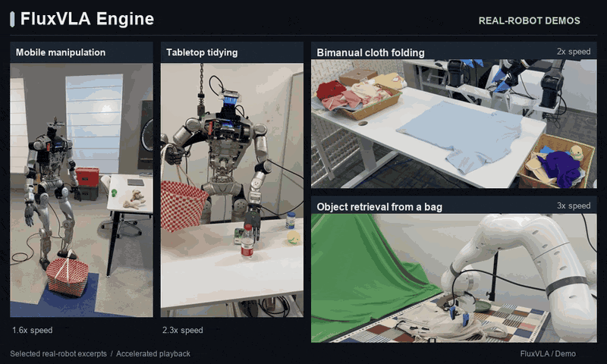Click the Tabletop tidying video thumbnail

pyautogui.click(x=232, y=190)
